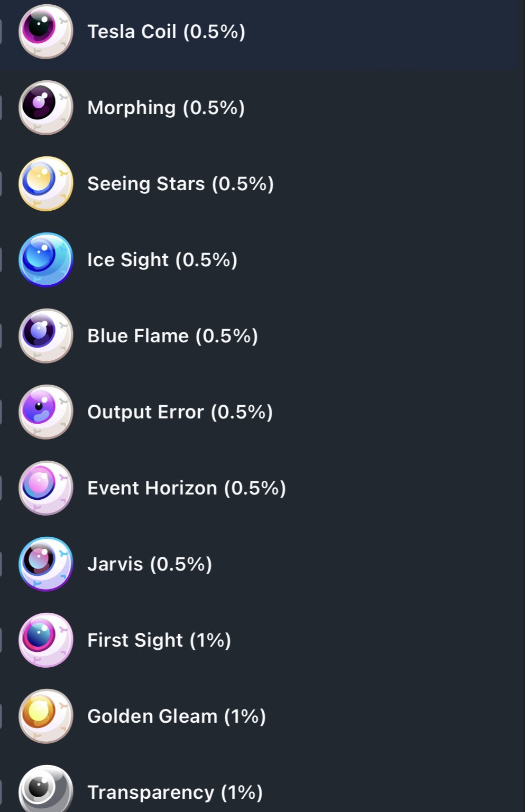Select the Morphing (0.5%) label

tap(166, 108)
